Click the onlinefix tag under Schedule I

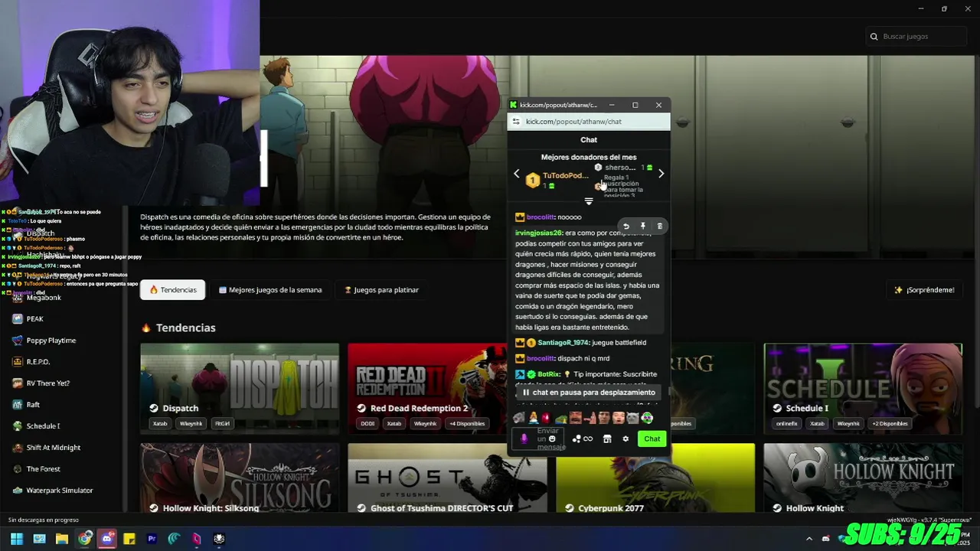coord(786,423)
